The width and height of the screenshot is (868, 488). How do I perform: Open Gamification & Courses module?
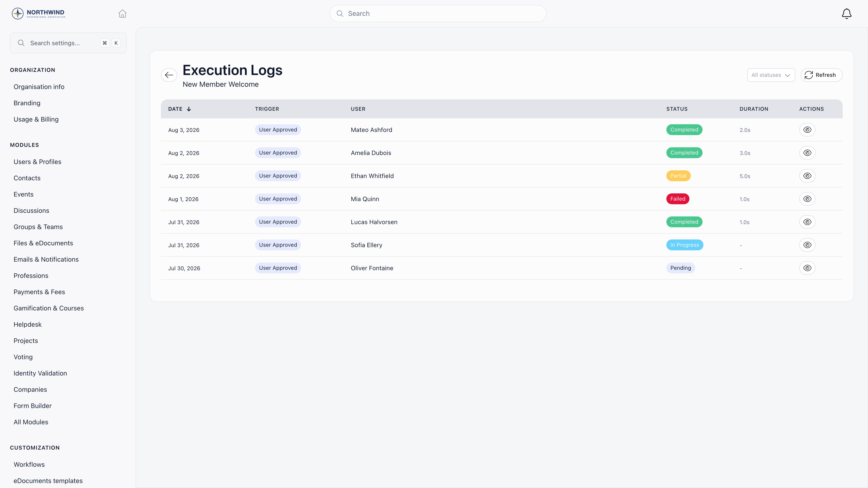49,308
